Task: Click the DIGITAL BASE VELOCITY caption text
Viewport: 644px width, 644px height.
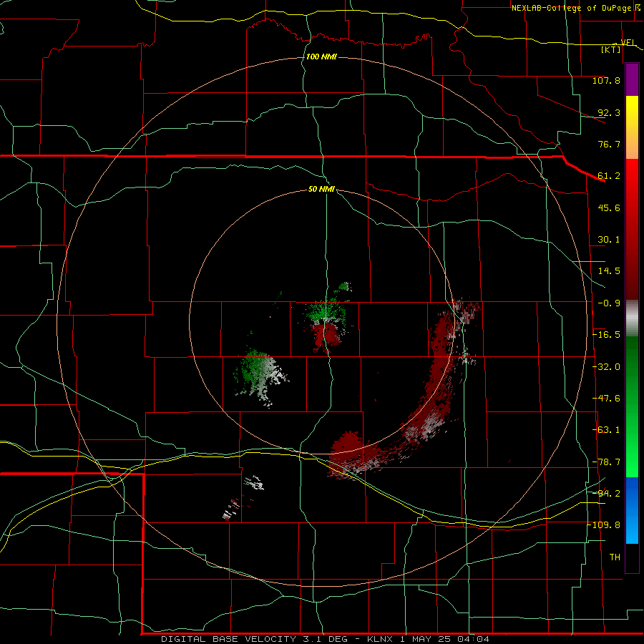Action: 228,639
